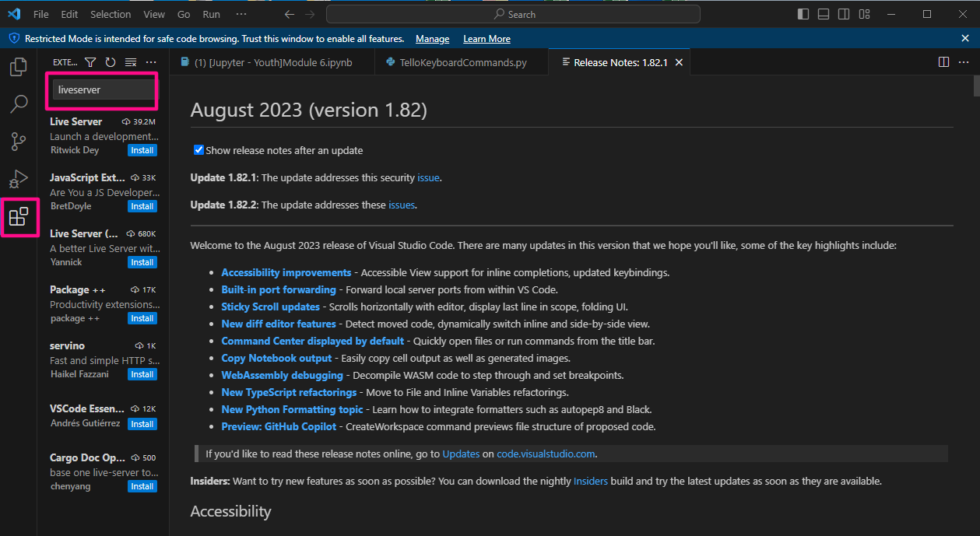Open Built-in port forwarding link

click(x=279, y=289)
